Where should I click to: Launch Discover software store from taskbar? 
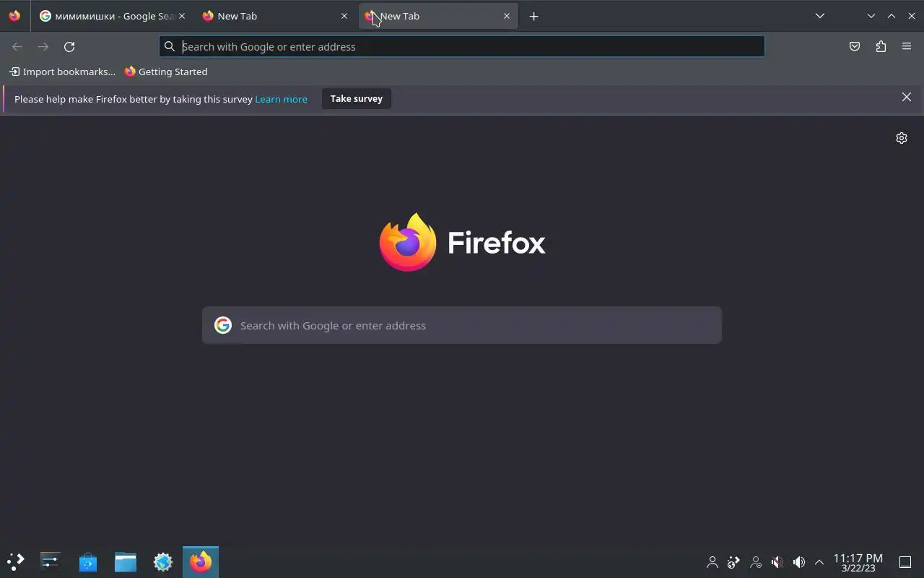click(88, 561)
